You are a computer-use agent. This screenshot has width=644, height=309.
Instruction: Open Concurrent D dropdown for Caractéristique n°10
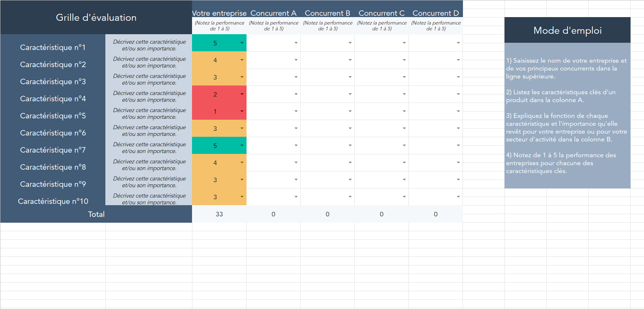click(x=458, y=197)
